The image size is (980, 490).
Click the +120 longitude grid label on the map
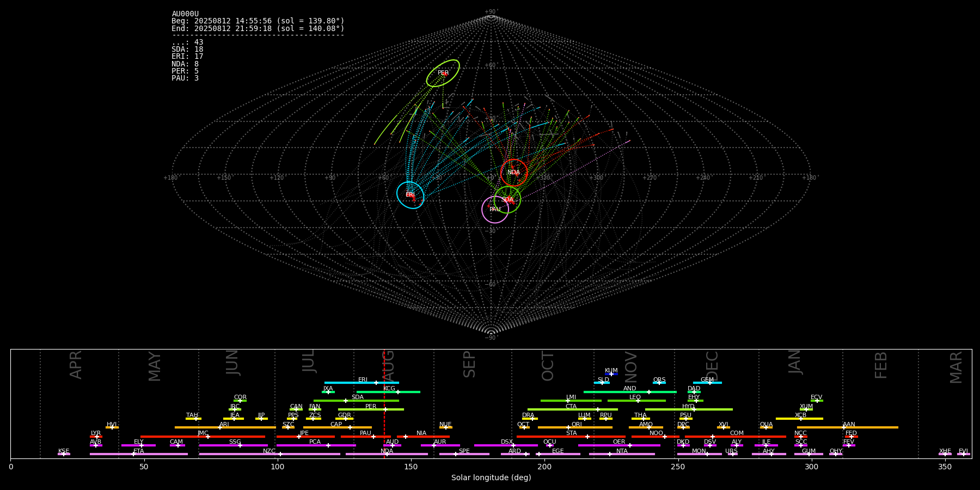(277, 178)
